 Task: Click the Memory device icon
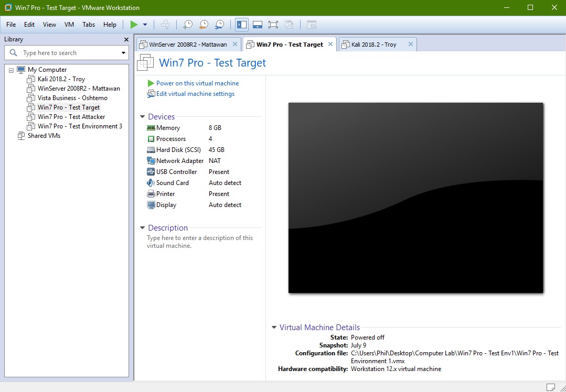coord(151,128)
